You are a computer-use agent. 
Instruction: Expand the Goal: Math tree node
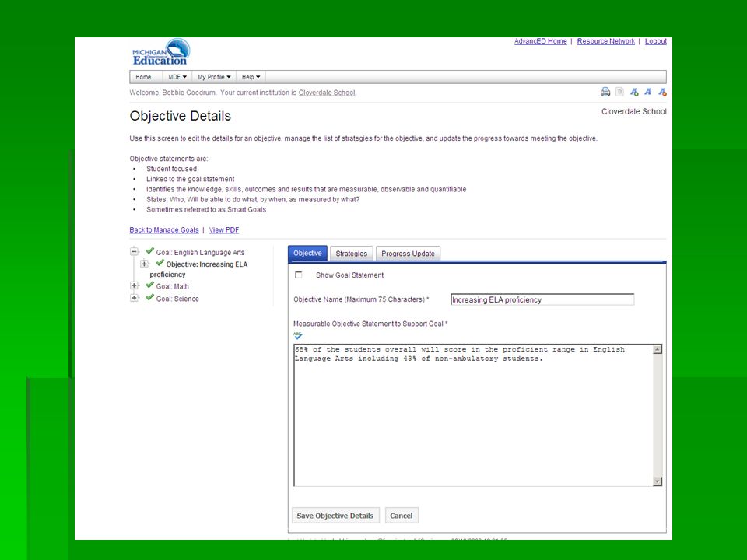(135, 285)
